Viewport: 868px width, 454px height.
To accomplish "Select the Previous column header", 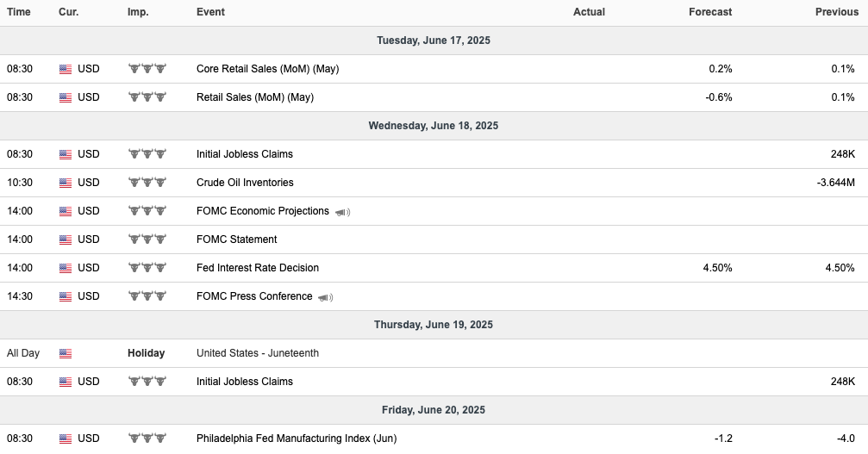I will pyautogui.click(x=837, y=12).
